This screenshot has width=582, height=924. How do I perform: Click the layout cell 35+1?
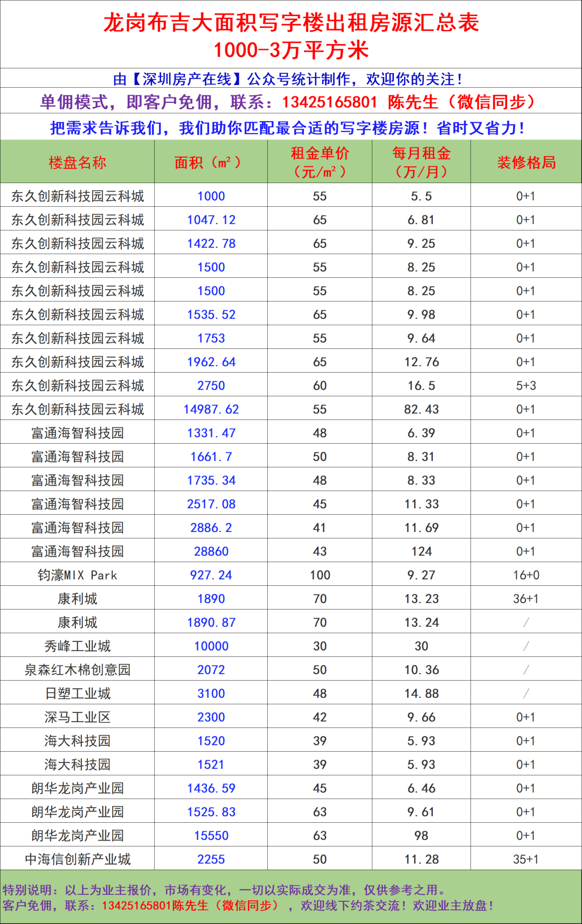pyautogui.click(x=526, y=859)
